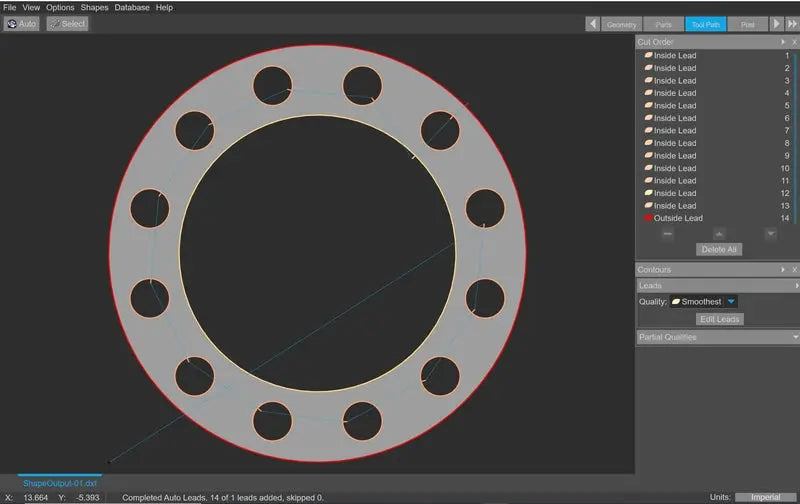The height and width of the screenshot is (504, 800).
Task: Switch to the Geometry tab
Action: tap(621, 24)
